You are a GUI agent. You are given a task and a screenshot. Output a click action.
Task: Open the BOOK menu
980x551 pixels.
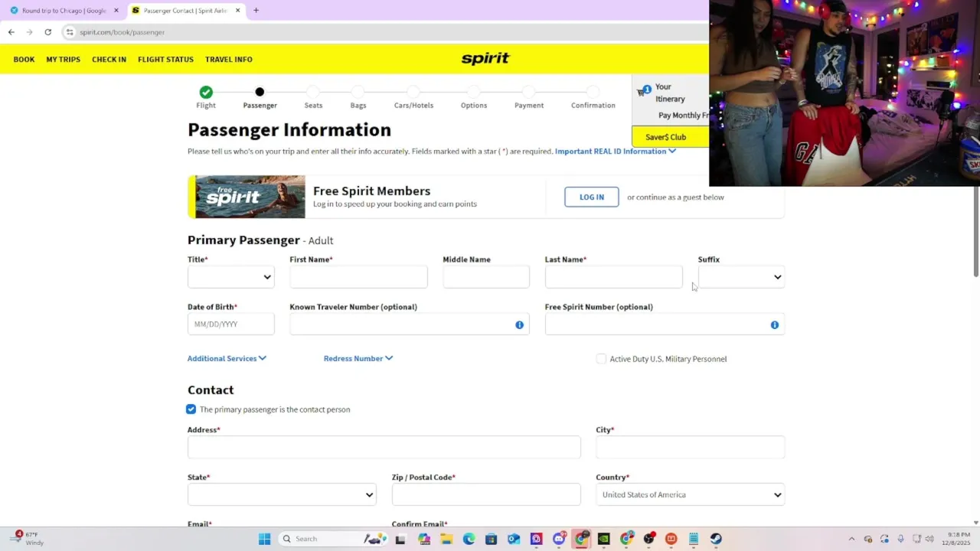24,59
